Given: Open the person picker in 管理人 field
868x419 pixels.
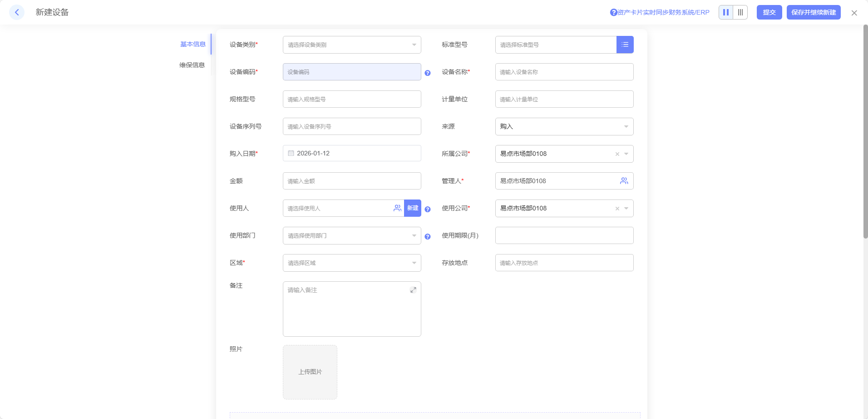Looking at the screenshot, I should point(624,181).
